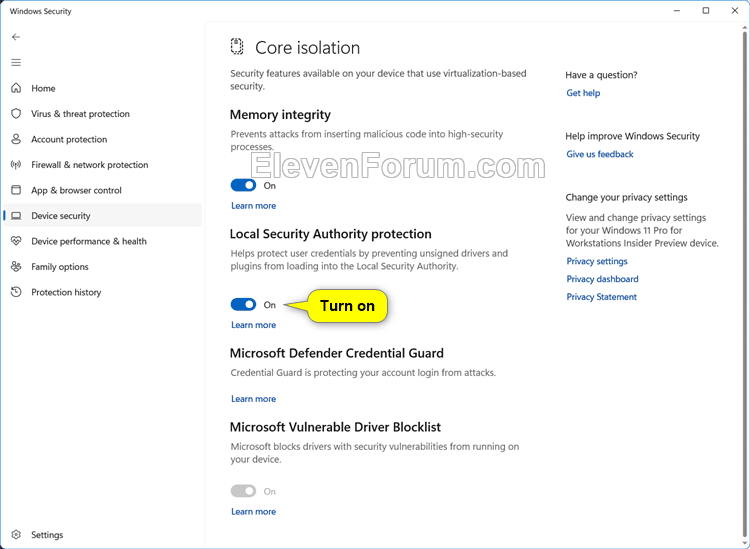This screenshot has height=549, width=750.
Task: Click the Windows Security title text
Action: [x=40, y=11]
